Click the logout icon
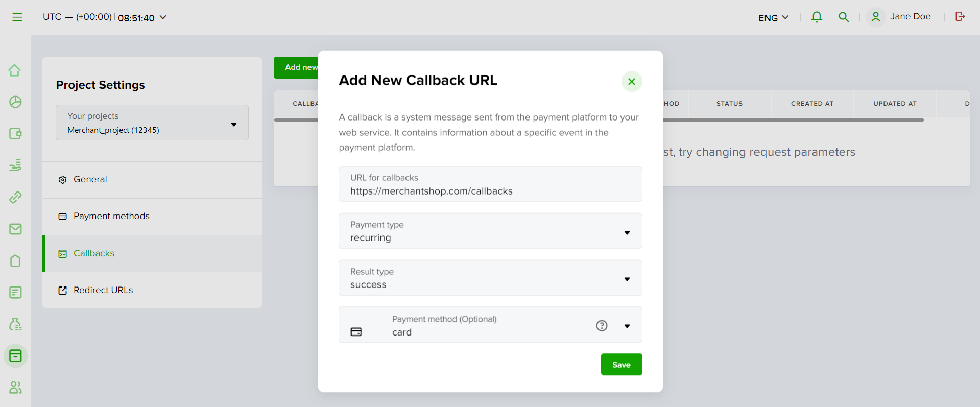Screen dimensions: 980x407 point(960,17)
